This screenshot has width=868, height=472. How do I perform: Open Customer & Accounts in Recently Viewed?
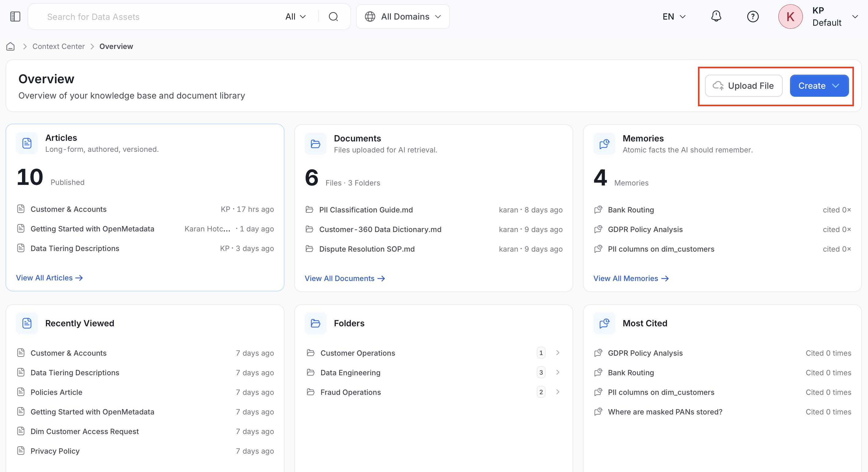[69, 353]
